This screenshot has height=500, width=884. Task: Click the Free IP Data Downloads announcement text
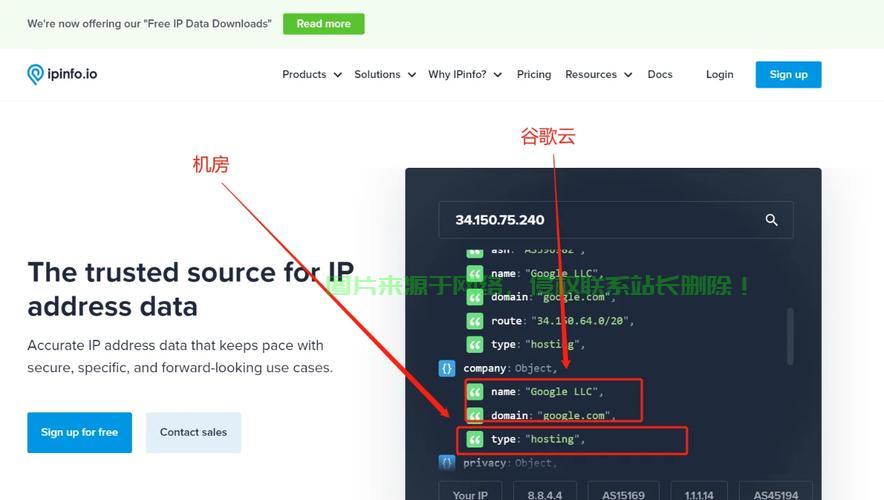point(149,24)
